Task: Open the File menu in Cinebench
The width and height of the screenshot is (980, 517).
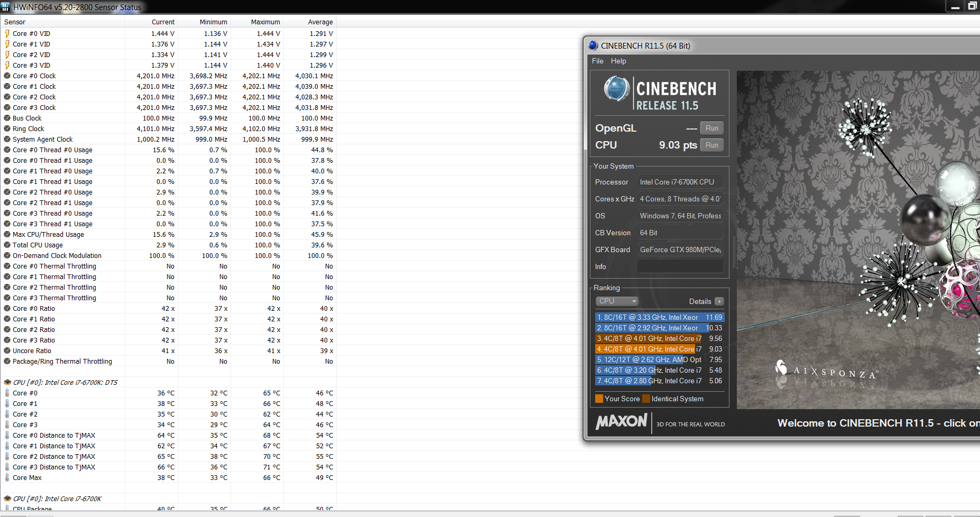Action: click(598, 61)
